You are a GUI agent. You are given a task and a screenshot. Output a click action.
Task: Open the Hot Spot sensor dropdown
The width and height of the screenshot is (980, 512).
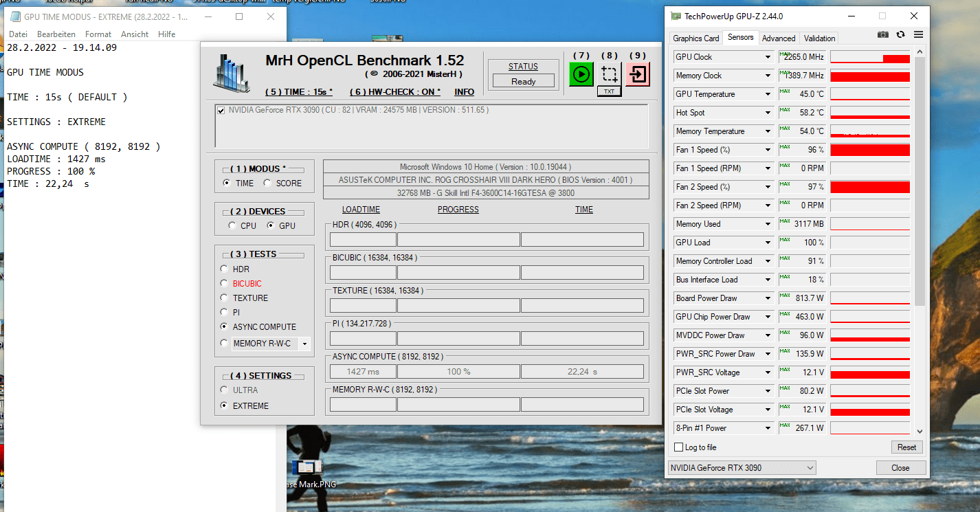coord(768,113)
